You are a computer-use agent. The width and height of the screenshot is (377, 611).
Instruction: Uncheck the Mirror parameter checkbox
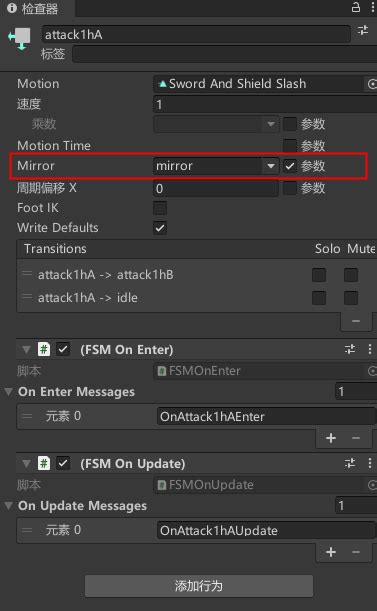point(290,166)
